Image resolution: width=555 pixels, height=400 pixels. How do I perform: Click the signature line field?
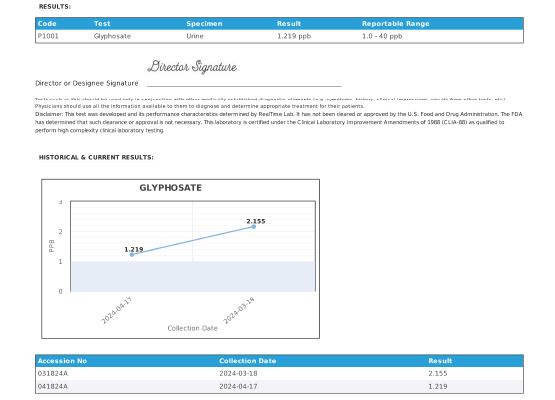pyautogui.click(x=244, y=86)
